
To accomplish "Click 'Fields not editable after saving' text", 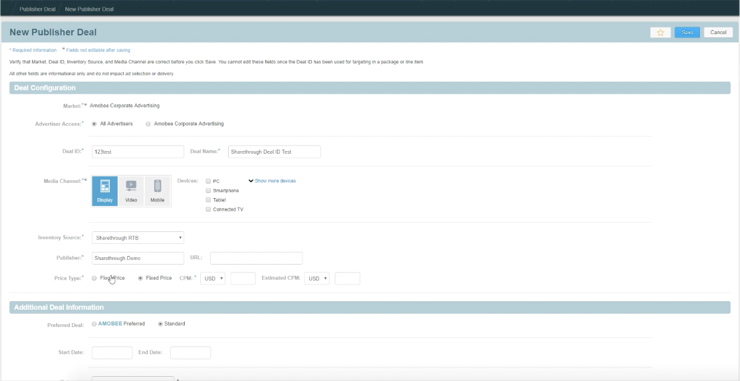I will pos(98,50).
